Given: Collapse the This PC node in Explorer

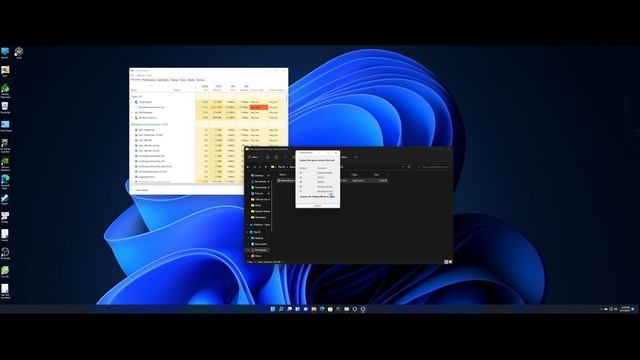Looking at the screenshot, I should tap(247, 232).
